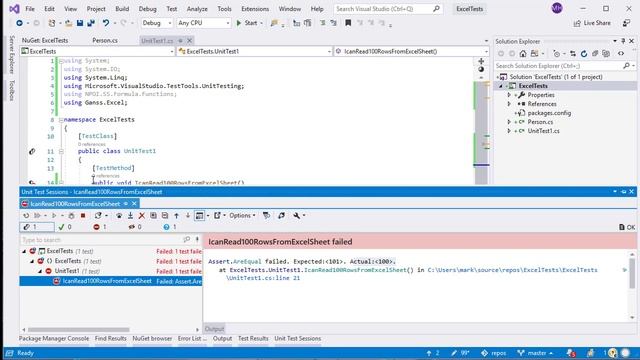Open UnitTest1.cs:line 21 stack trace link
The image size is (640, 360).
[x=263, y=278]
